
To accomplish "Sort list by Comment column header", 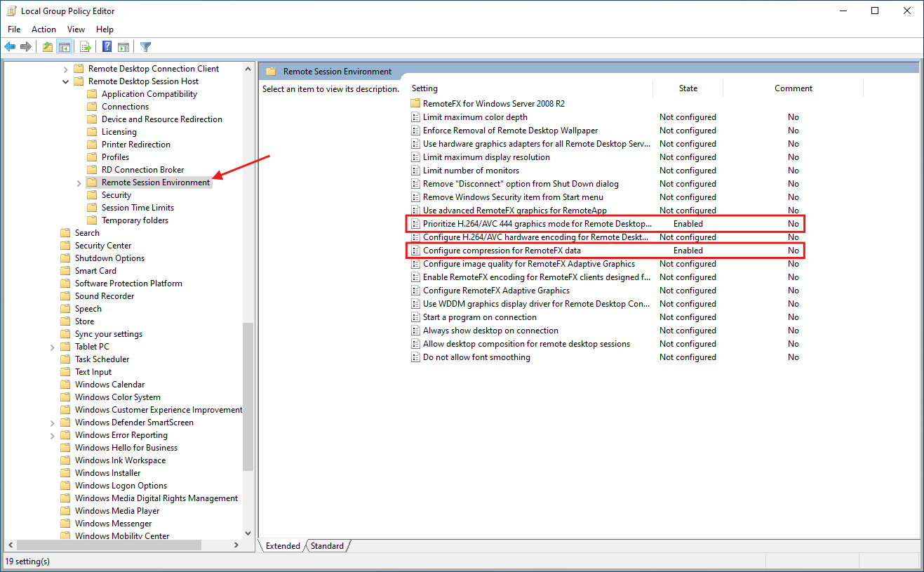I will coord(793,88).
